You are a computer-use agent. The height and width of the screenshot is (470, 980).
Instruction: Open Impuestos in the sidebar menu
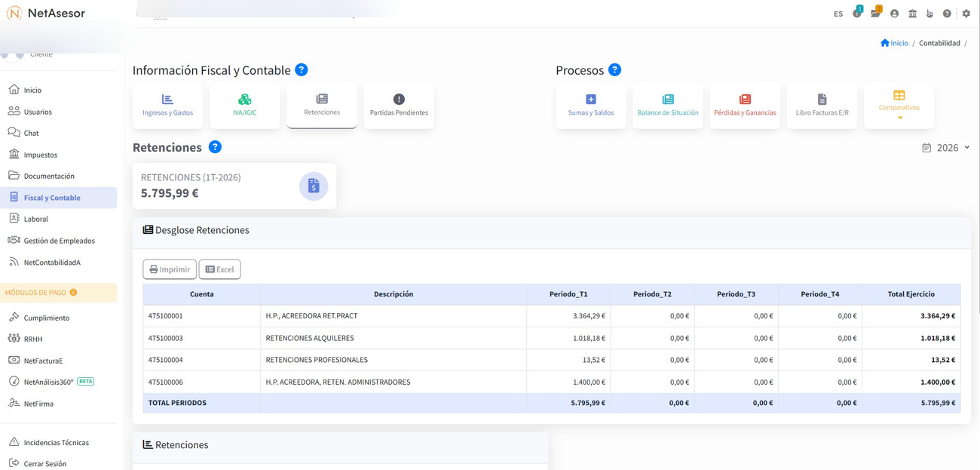41,155
